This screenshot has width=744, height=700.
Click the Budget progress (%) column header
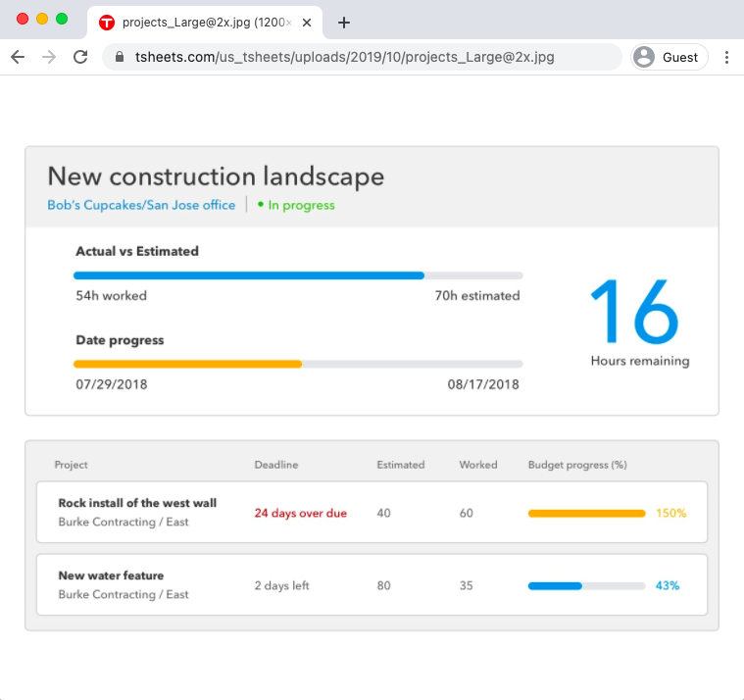point(577,465)
